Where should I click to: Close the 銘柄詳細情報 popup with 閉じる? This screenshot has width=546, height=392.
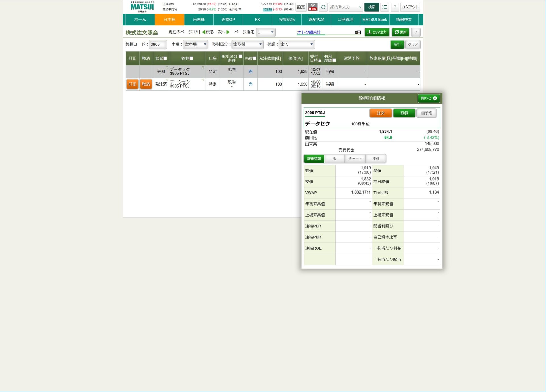coord(429,98)
